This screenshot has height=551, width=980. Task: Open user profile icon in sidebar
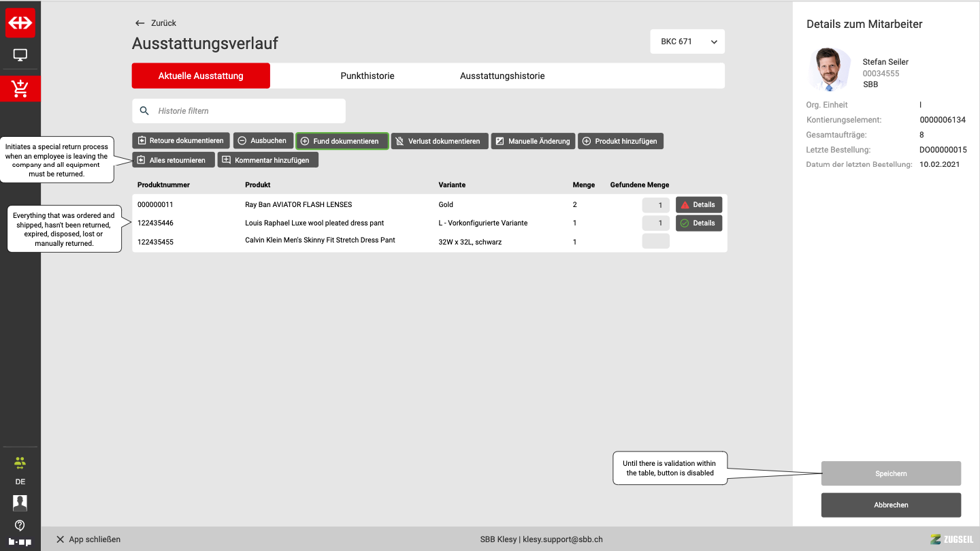tap(20, 503)
